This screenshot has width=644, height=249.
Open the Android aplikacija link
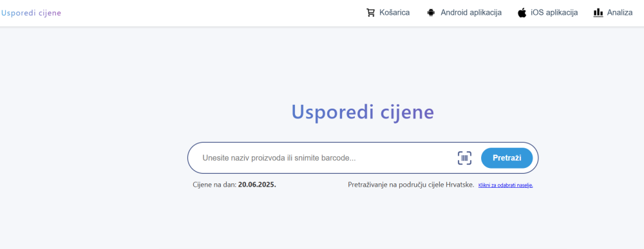point(464,13)
